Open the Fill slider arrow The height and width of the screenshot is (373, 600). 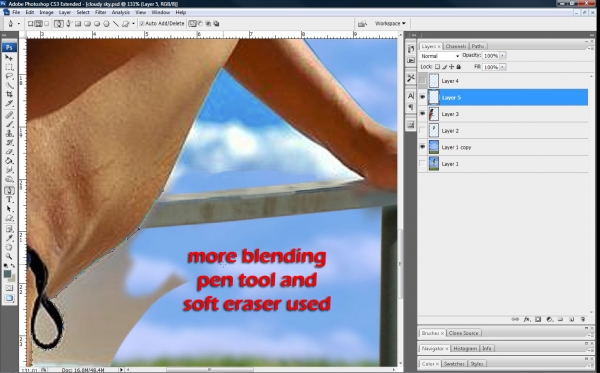[503, 67]
